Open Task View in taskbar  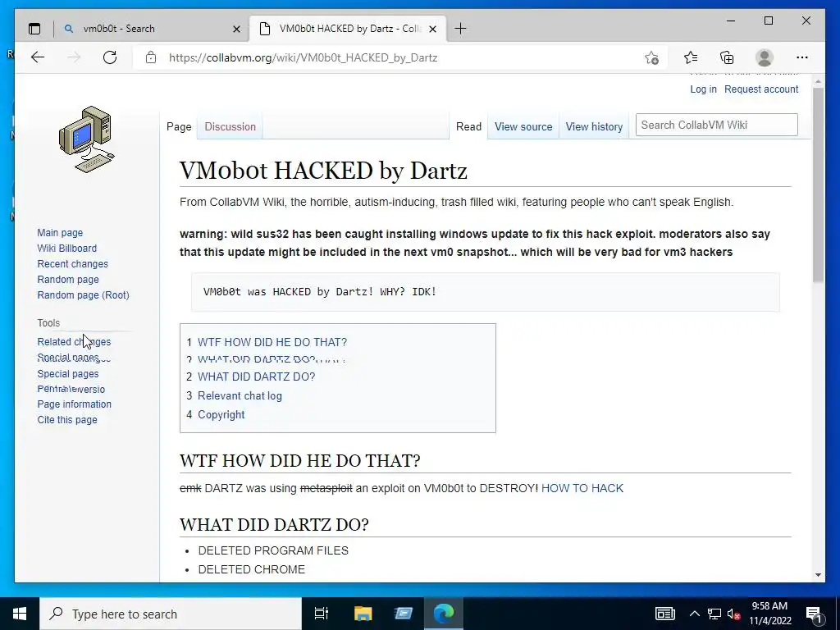point(322,614)
